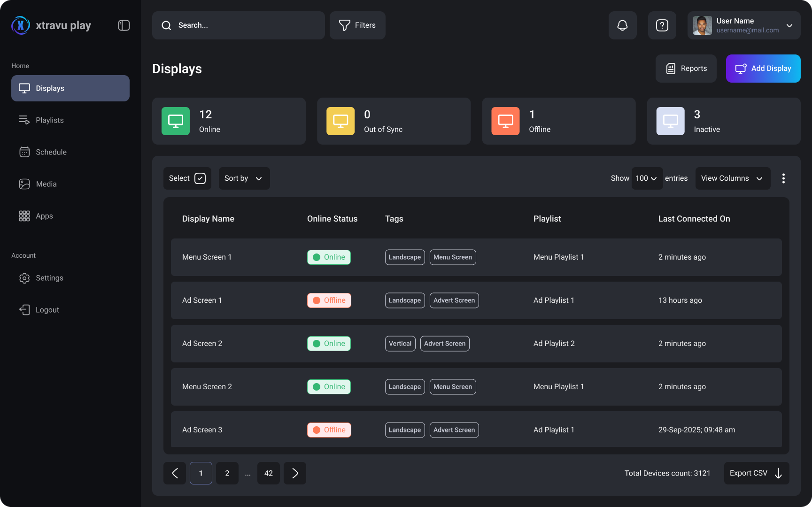Click the green Online monitor icon

pyautogui.click(x=176, y=121)
